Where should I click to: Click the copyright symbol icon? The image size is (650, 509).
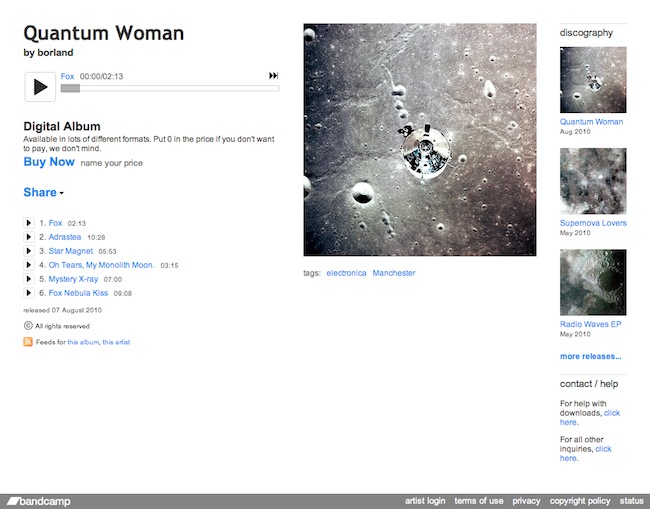point(28,326)
